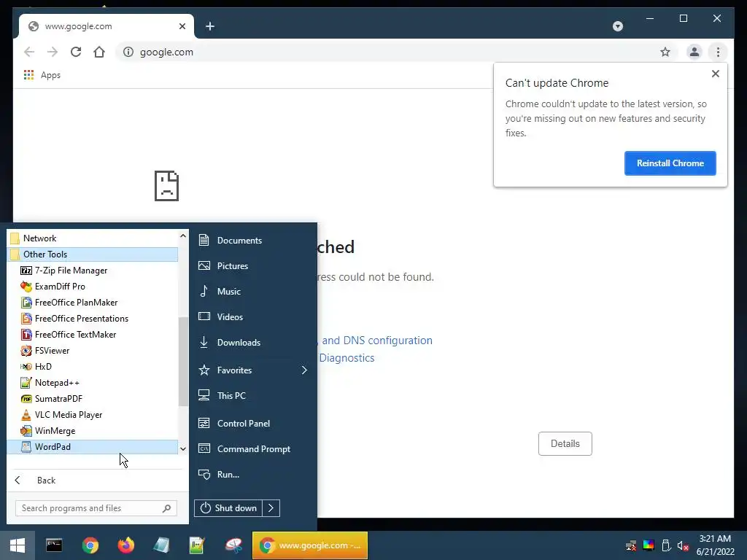Click the search magnifier icon

point(167,508)
